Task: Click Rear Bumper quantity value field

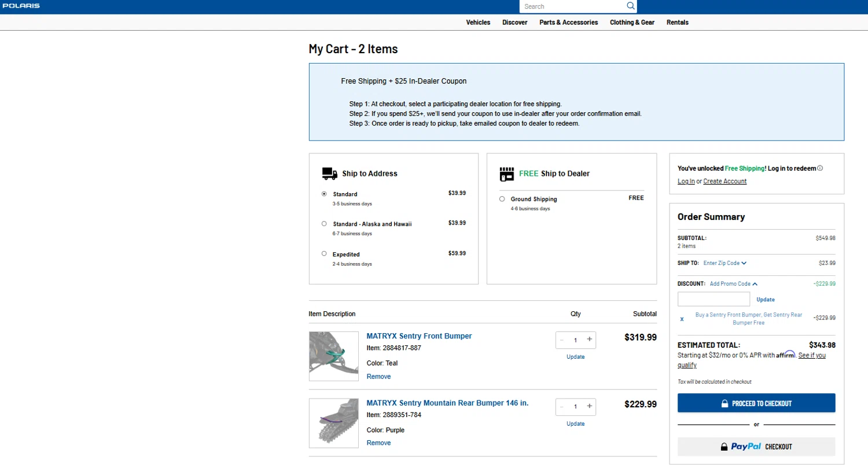Action: 575,407
